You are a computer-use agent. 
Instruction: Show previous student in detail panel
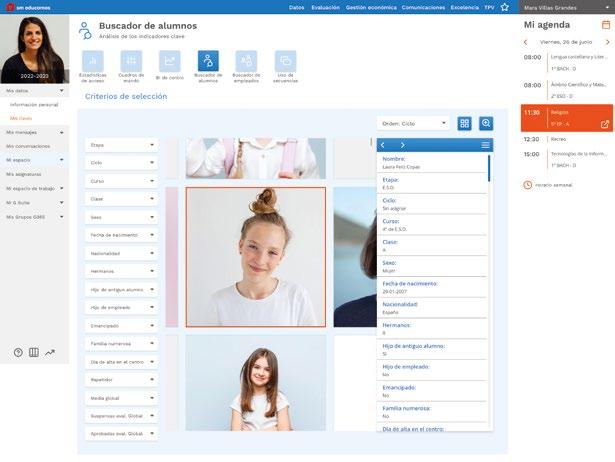(382, 145)
